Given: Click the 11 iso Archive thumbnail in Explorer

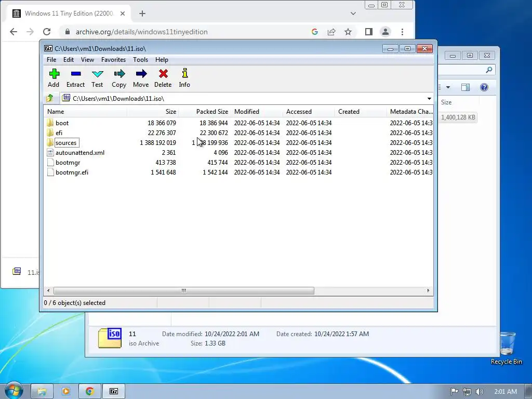Looking at the screenshot, I should [x=110, y=338].
